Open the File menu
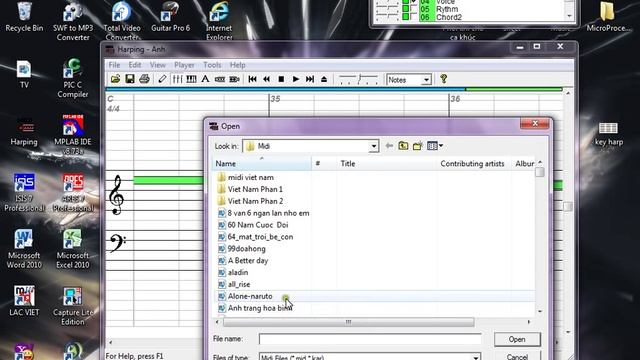 pyautogui.click(x=114, y=65)
